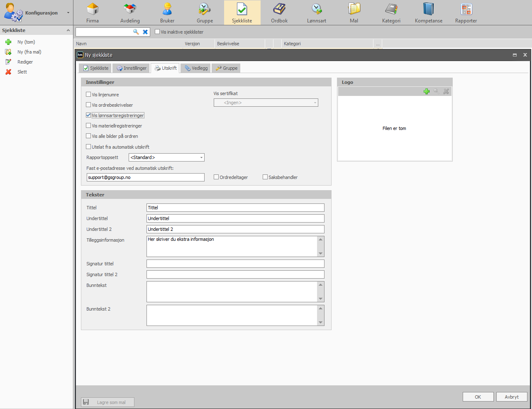
Task: Click the Slett red cross icon
Action: (x=8, y=72)
